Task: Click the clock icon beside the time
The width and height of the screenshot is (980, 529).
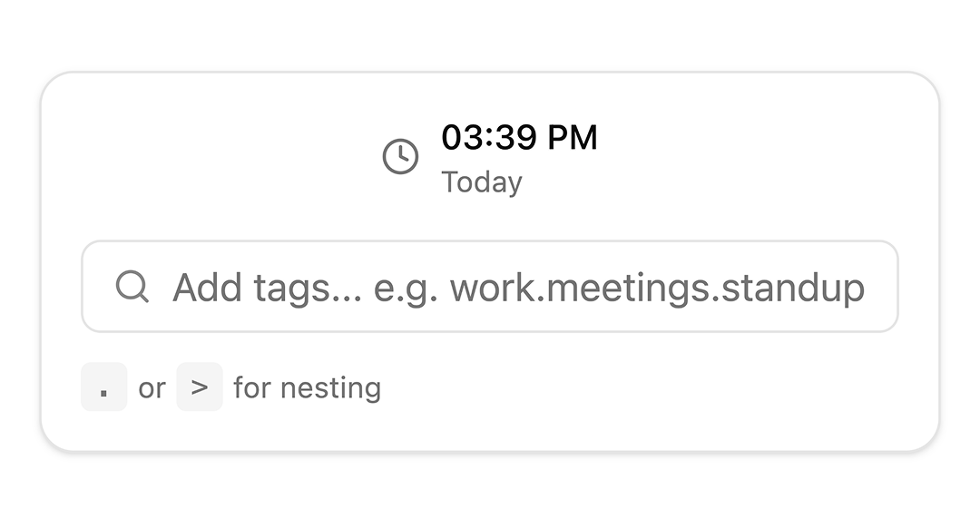Action: (400, 157)
